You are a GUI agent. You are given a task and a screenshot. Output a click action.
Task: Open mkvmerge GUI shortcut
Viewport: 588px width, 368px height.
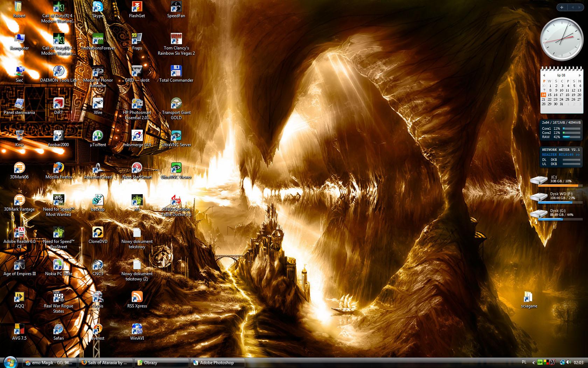pos(137,139)
